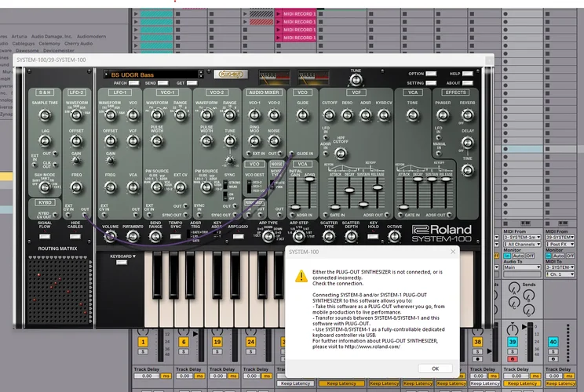This screenshot has width=584, height=392.
Task: Click OK in the SYSTEM-100 warning dialog
Action: [435, 368]
